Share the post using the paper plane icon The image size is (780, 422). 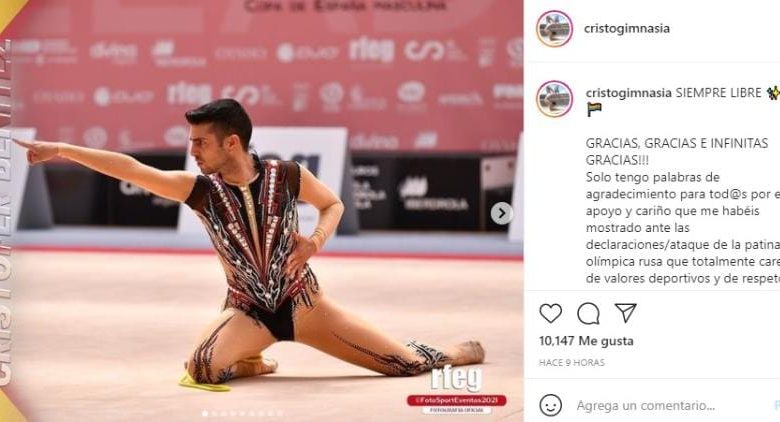tap(625, 313)
